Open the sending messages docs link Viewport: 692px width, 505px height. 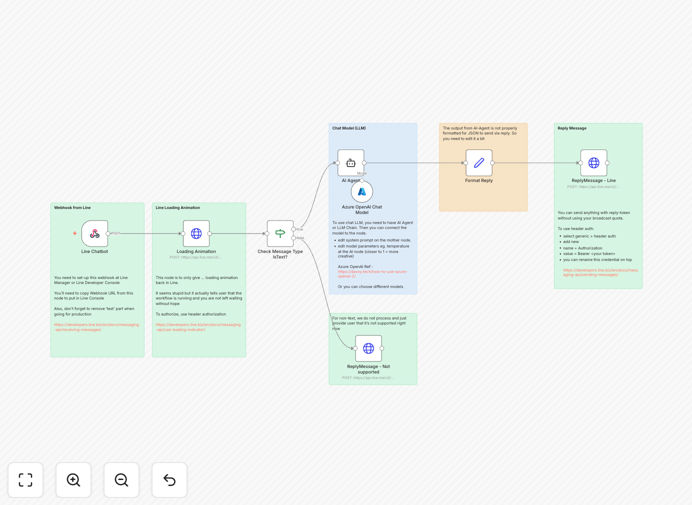(x=600, y=272)
